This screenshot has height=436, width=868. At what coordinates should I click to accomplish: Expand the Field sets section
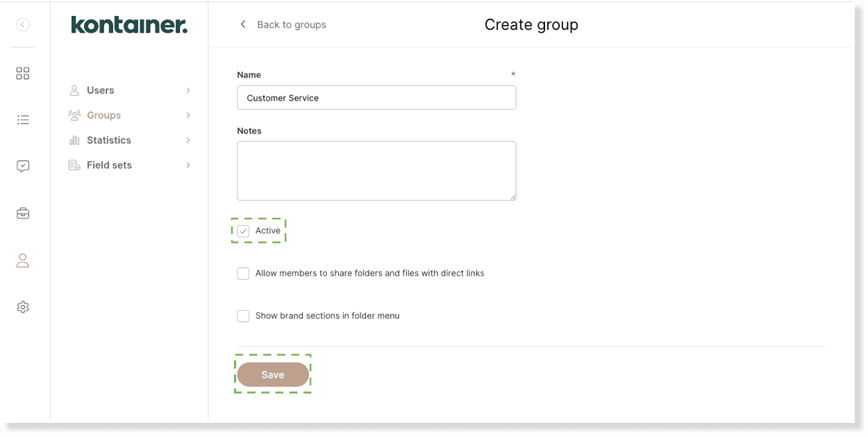(x=187, y=165)
